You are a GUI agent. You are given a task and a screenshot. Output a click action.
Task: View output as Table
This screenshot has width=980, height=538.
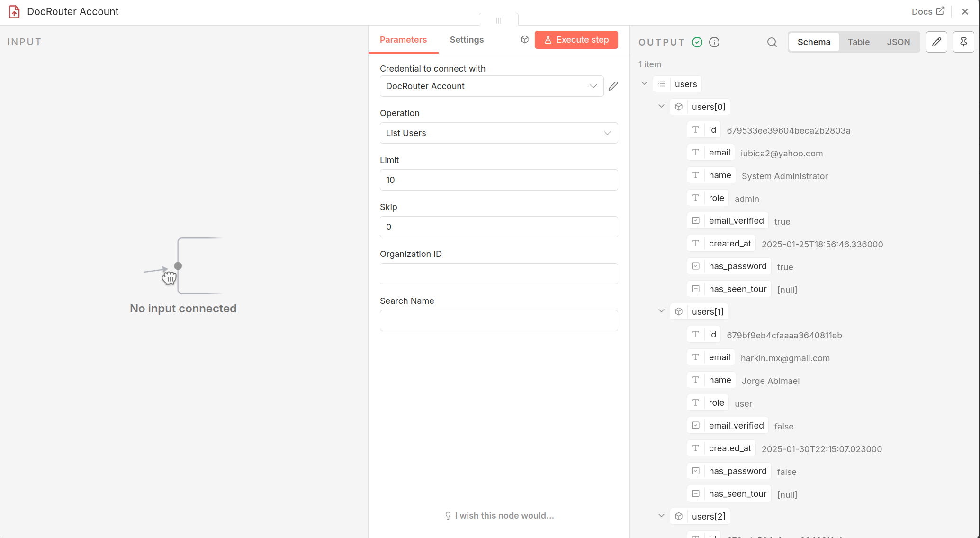click(859, 42)
